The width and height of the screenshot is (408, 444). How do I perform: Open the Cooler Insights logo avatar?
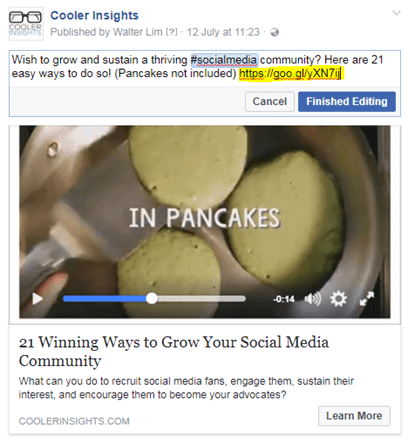(x=26, y=24)
